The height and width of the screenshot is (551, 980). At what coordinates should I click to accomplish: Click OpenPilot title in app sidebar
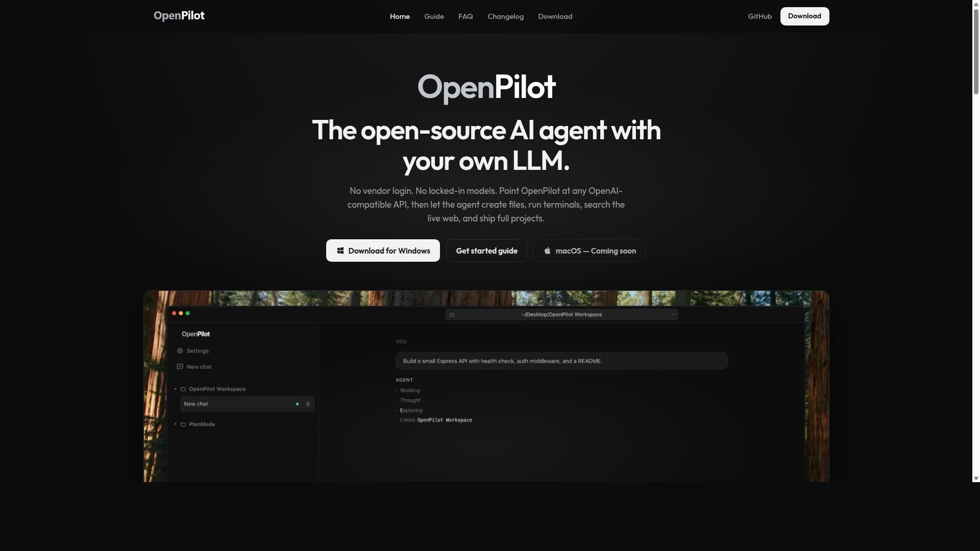pyautogui.click(x=195, y=334)
